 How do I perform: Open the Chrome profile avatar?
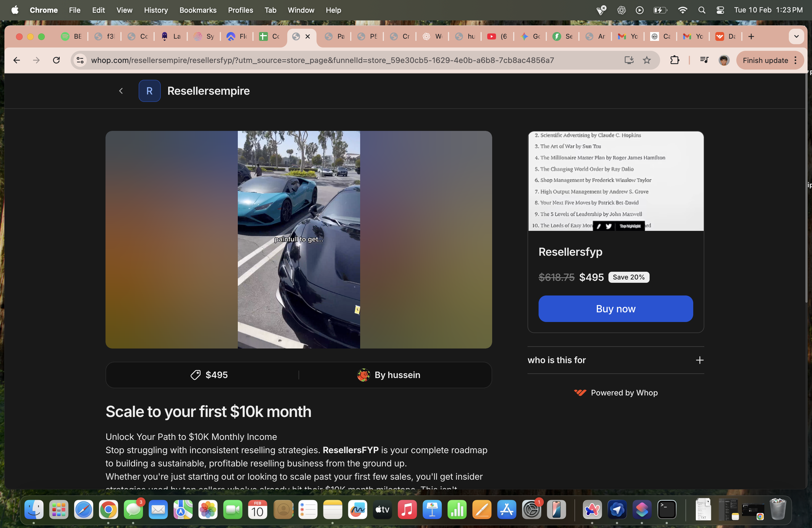(x=724, y=60)
